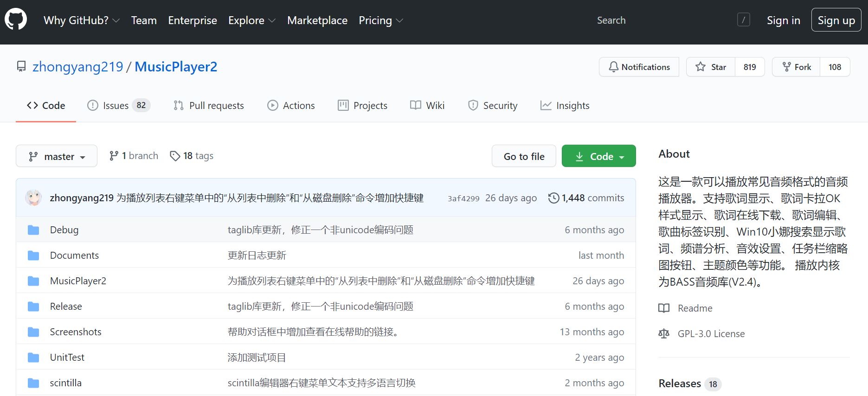Open the Release folder name link
868x396 pixels.
[x=66, y=307]
